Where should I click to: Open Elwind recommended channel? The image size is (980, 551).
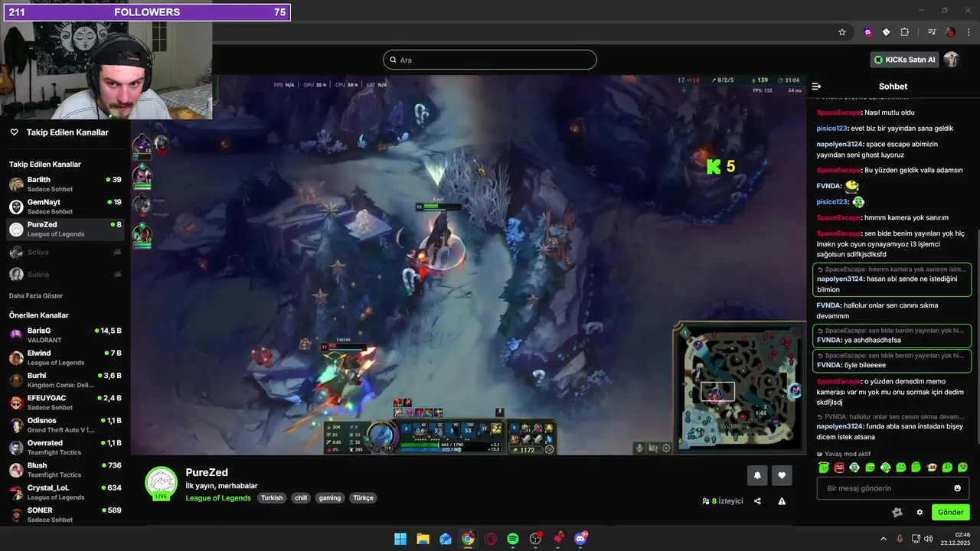pos(65,357)
